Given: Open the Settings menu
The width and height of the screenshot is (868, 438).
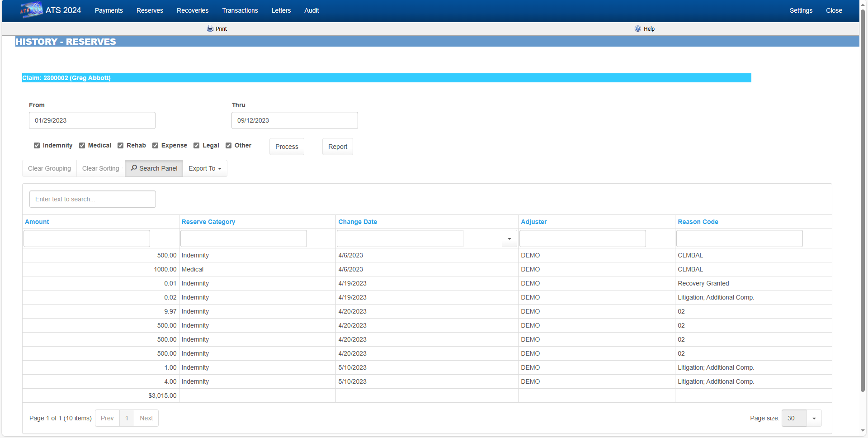Looking at the screenshot, I should [801, 10].
